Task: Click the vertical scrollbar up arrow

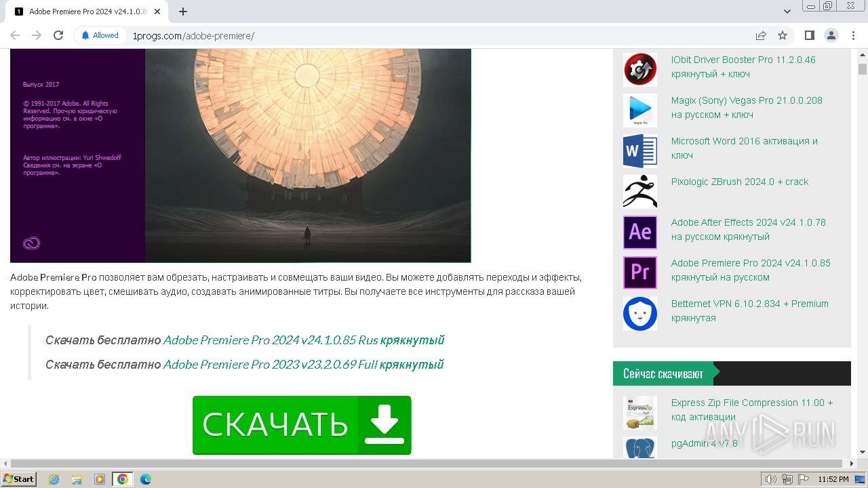Action: coord(863,55)
